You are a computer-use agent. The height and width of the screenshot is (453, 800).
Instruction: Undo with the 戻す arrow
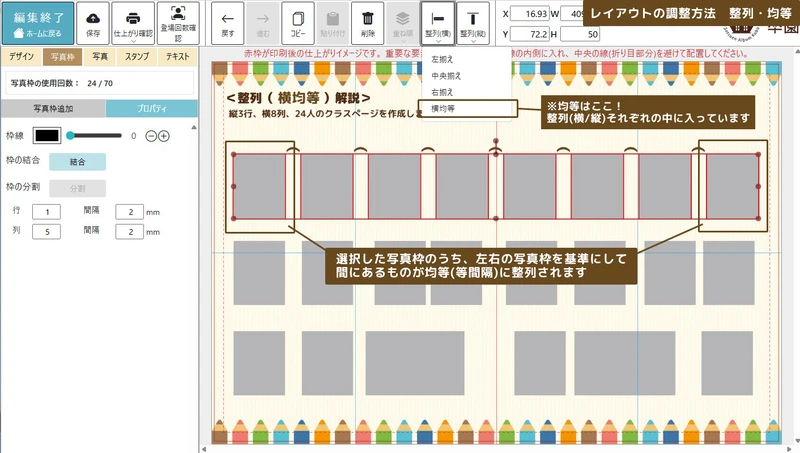coord(228,23)
